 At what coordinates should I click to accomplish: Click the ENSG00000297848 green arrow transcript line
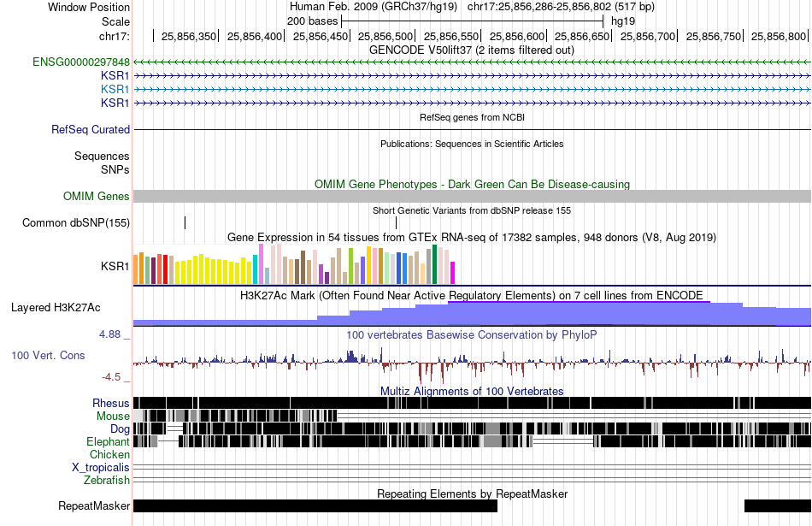coord(473,62)
